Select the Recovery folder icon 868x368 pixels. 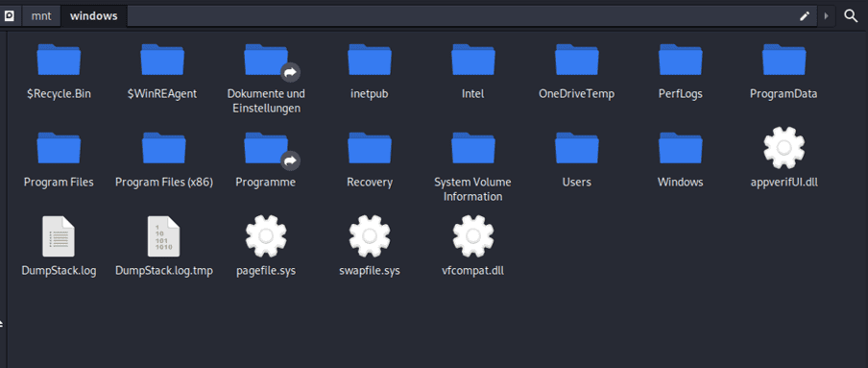click(x=370, y=148)
